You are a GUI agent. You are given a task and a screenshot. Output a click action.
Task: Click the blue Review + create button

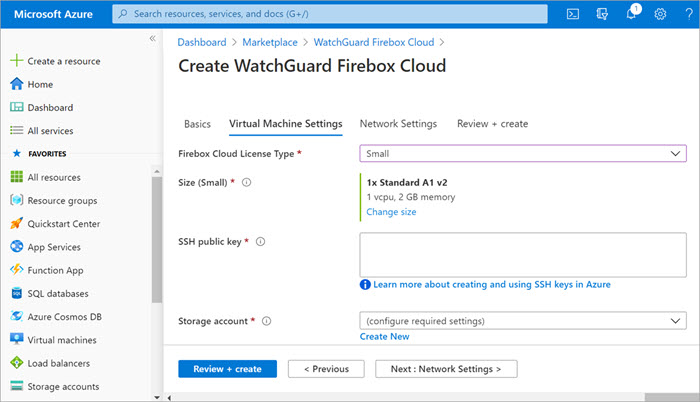227,369
